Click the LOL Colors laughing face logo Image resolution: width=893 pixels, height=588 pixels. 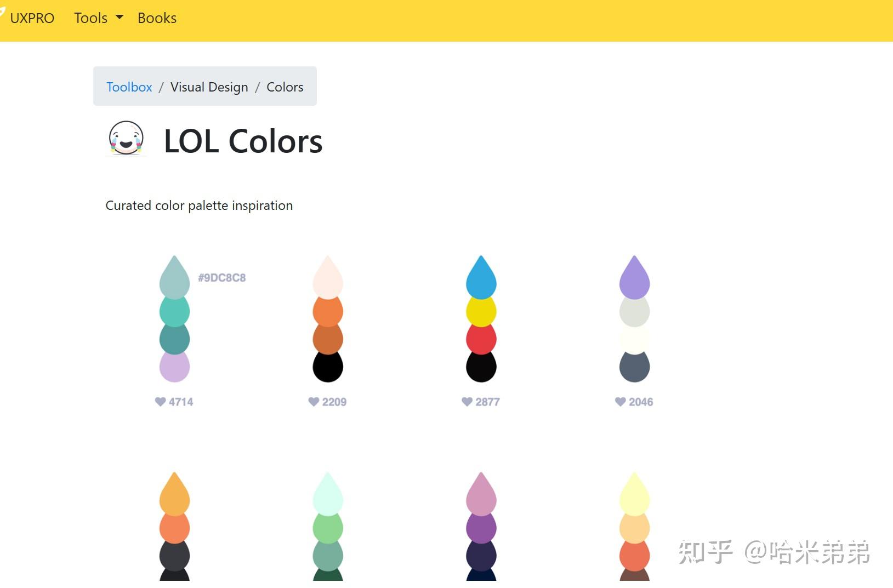tap(126, 138)
